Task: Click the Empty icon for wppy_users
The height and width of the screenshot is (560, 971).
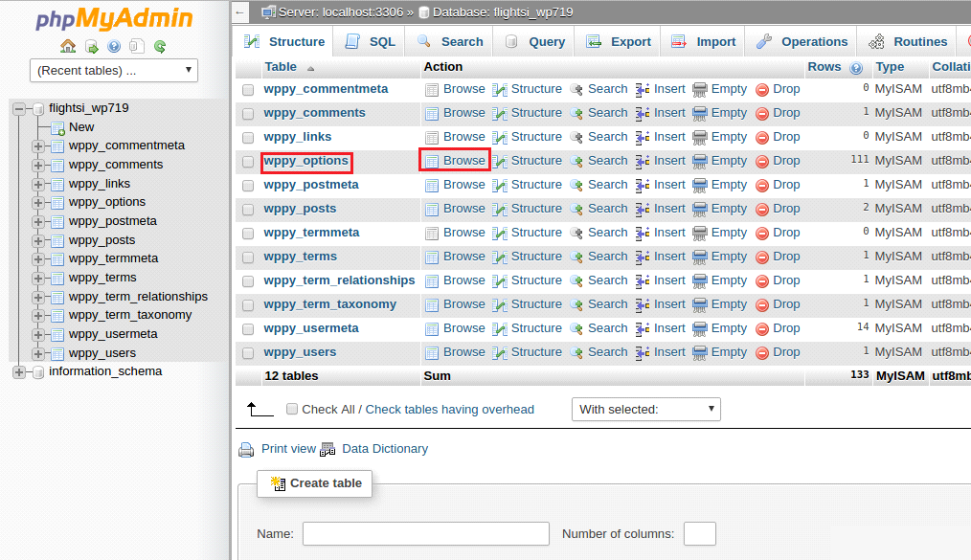Action: tap(700, 352)
